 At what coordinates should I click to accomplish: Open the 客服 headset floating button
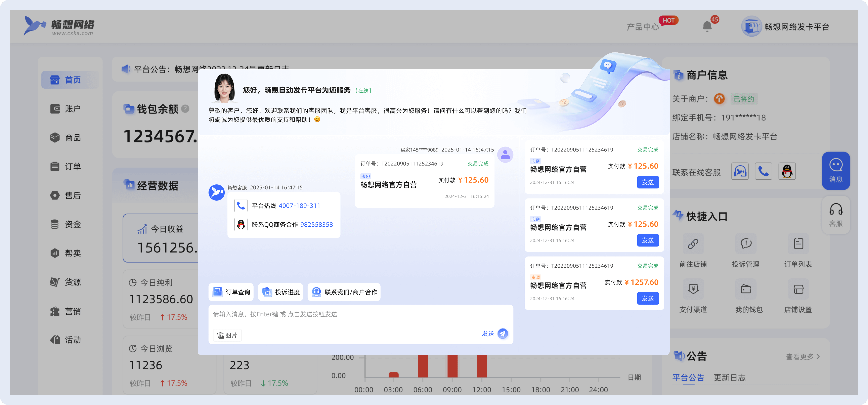coord(836,215)
